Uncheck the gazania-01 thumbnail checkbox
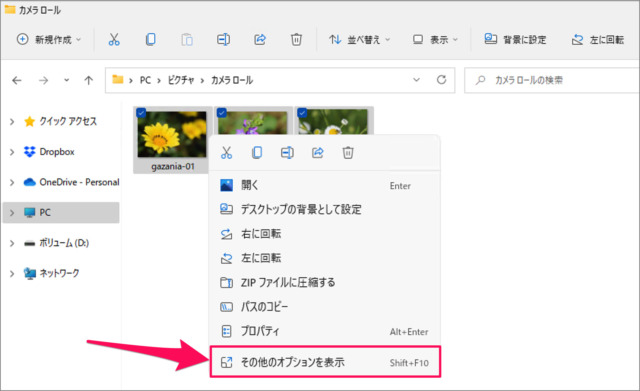640x391 pixels. click(141, 113)
